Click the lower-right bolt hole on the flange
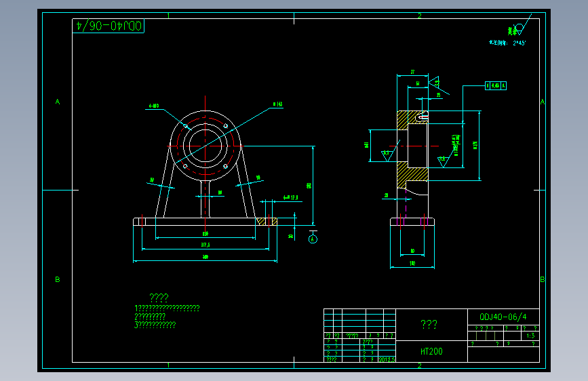This screenshot has width=588, height=381. pyautogui.click(x=225, y=166)
